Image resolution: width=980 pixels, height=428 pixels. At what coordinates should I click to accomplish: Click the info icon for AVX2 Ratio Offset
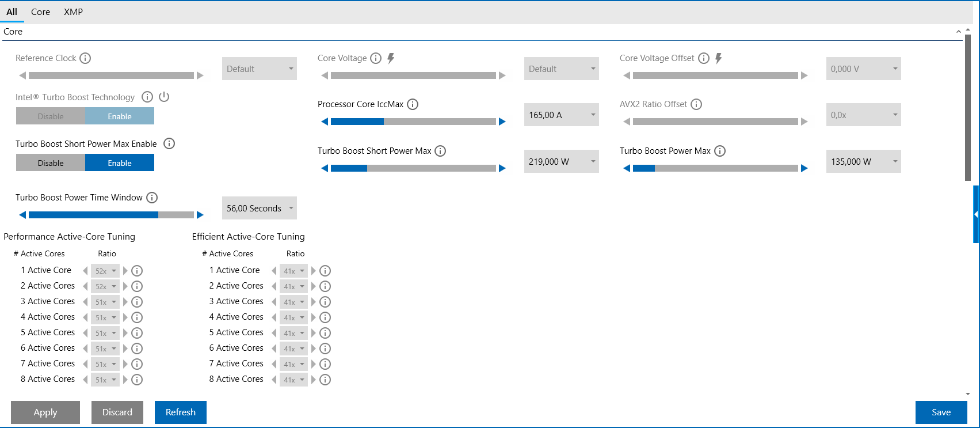pos(696,104)
